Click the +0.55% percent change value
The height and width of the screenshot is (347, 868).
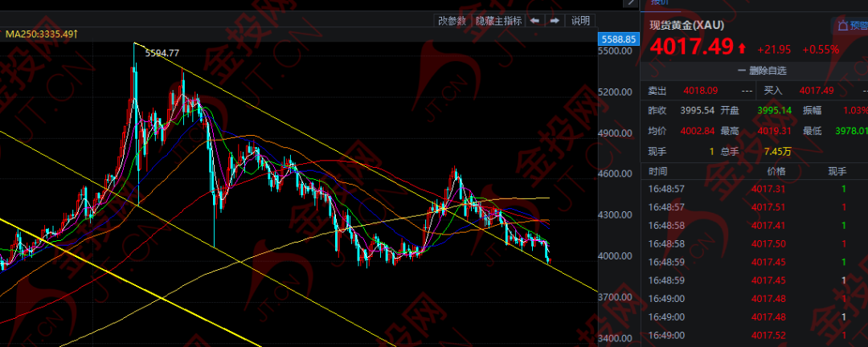tap(821, 49)
